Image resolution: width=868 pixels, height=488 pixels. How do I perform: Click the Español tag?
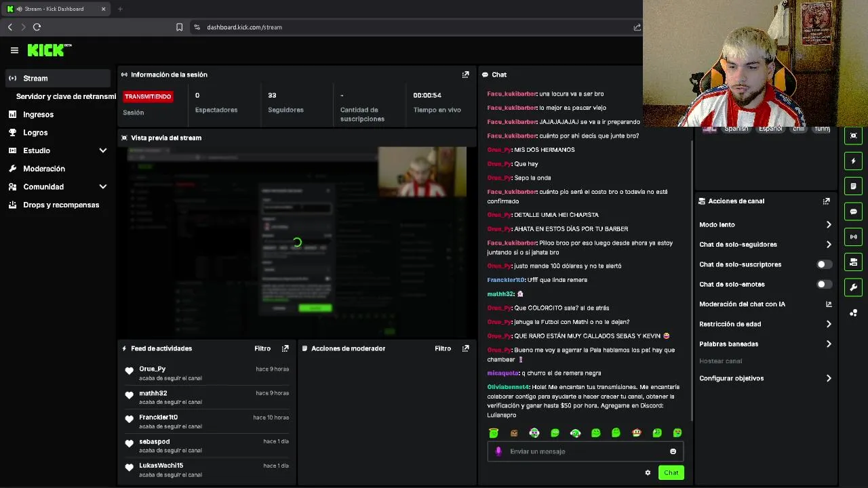click(x=770, y=129)
